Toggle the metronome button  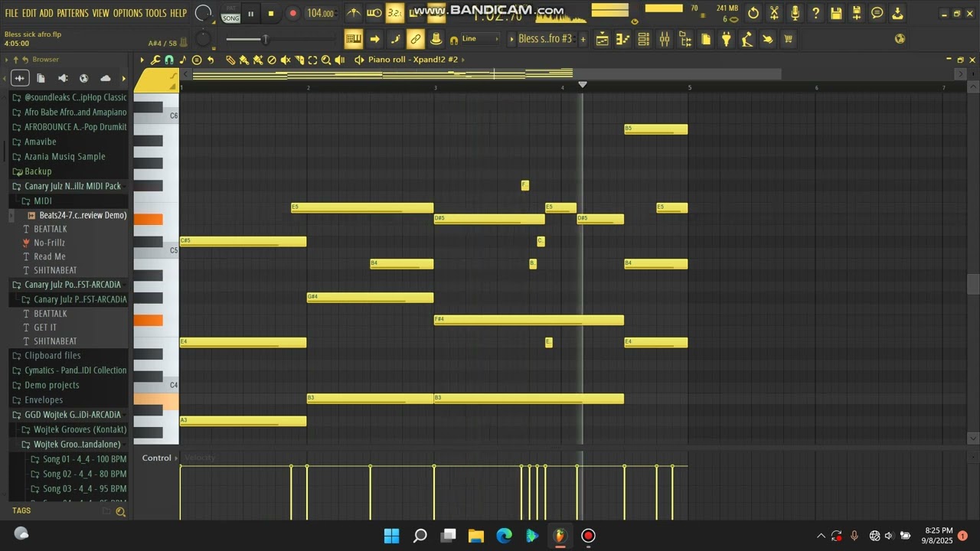click(353, 13)
